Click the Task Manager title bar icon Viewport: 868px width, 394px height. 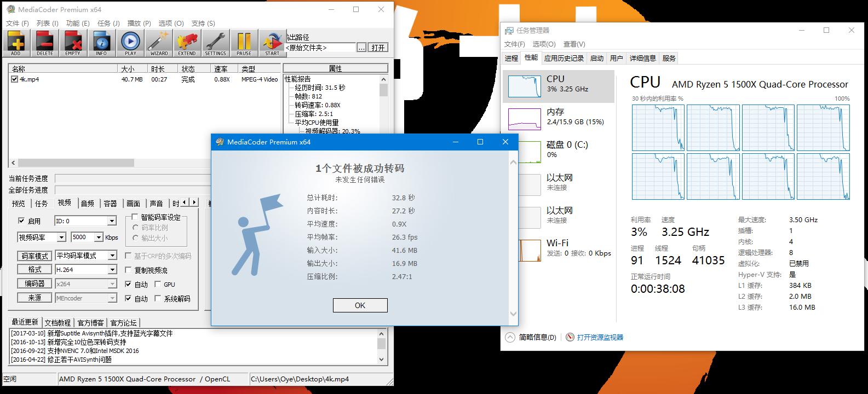509,31
